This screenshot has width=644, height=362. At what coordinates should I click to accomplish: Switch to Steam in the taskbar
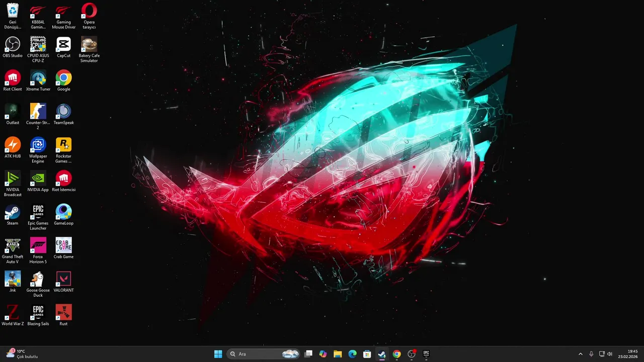(x=382, y=354)
